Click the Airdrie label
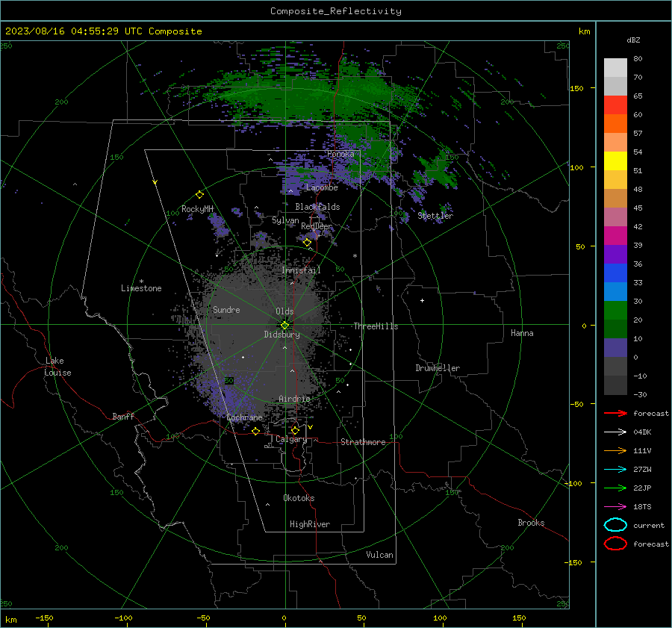672x628 pixels. pyautogui.click(x=294, y=399)
